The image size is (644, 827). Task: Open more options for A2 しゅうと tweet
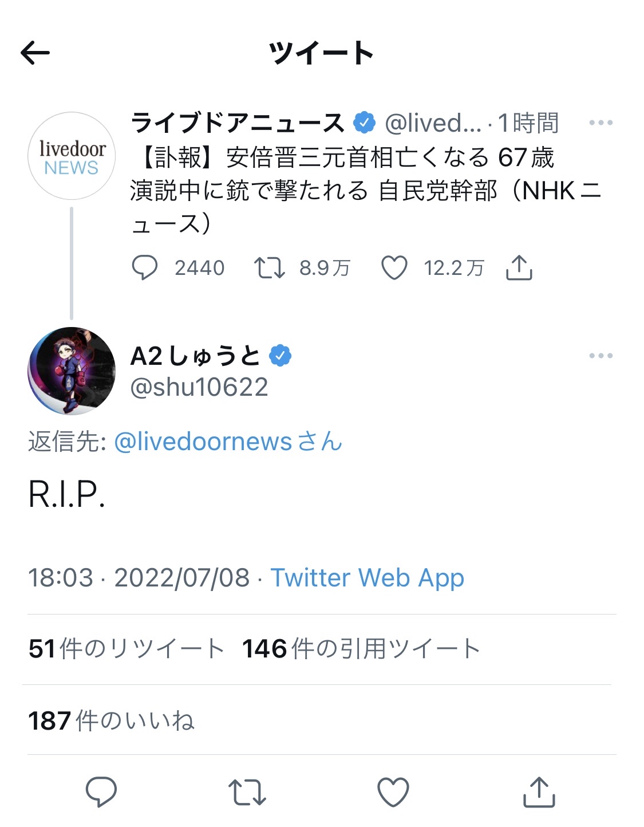tap(600, 356)
